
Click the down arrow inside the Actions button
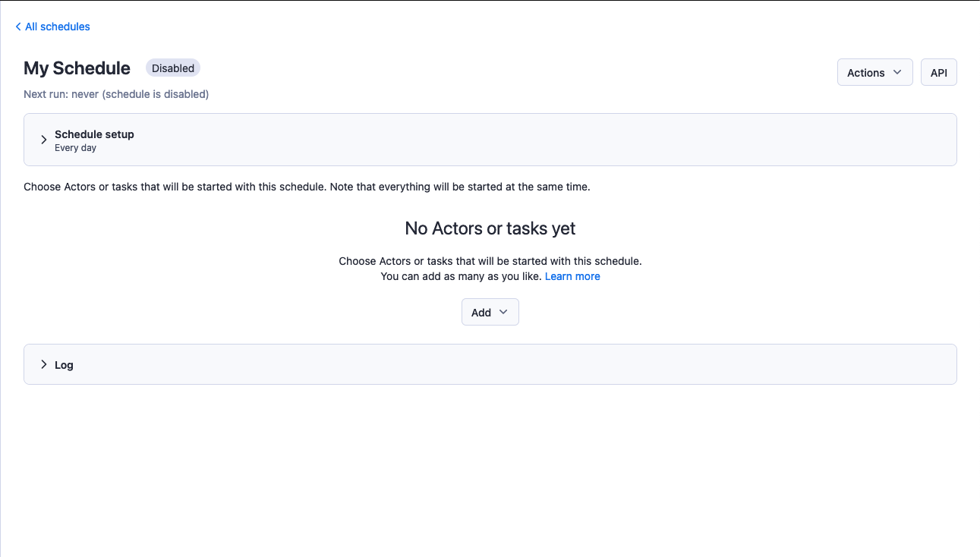coord(897,72)
